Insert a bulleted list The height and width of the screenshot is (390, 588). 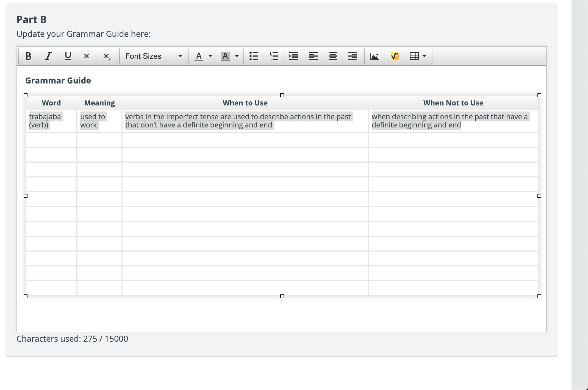click(x=254, y=56)
